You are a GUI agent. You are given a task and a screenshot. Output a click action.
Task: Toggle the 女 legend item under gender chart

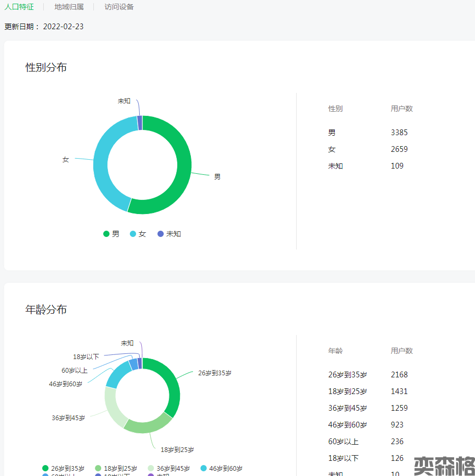[138, 234]
